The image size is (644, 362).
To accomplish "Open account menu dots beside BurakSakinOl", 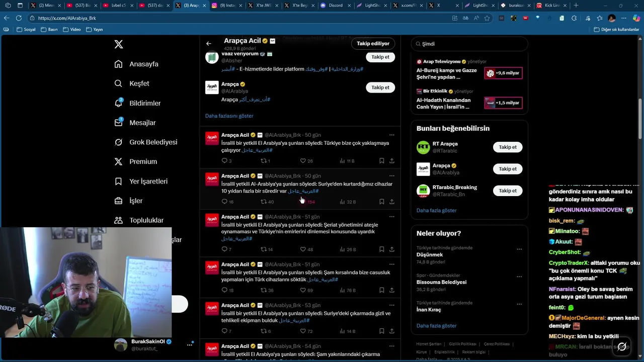I will click(190, 344).
